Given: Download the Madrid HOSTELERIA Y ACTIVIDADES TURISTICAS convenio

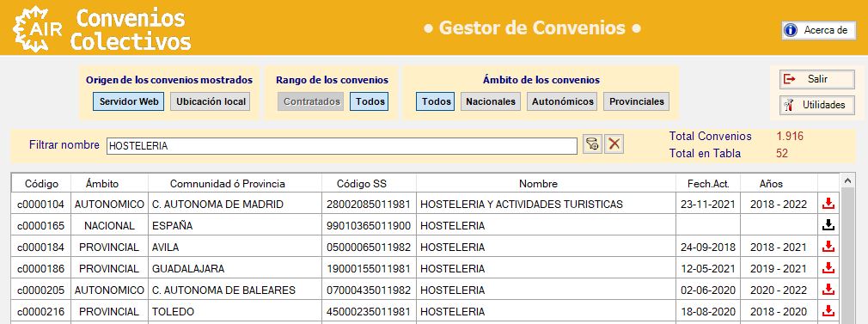Looking at the screenshot, I should [828, 204].
